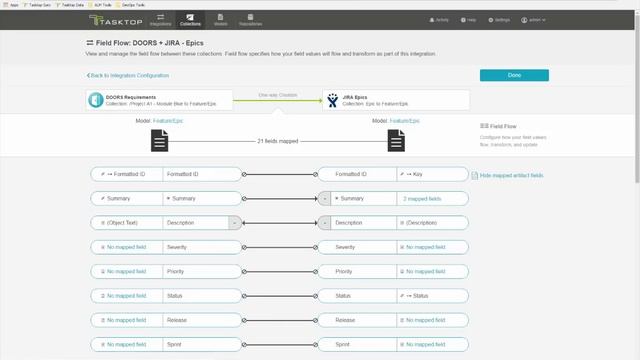This screenshot has width=640, height=360.
Task: Open Feature/Epic model link under DOORS
Action: pyautogui.click(x=168, y=121)
